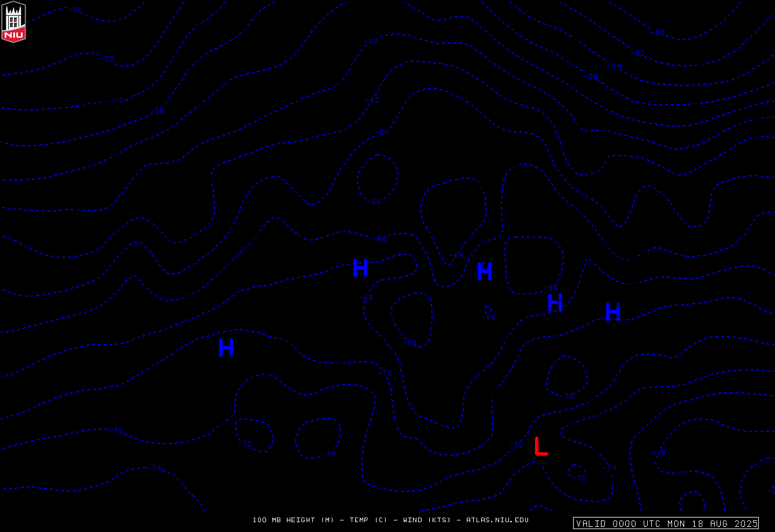775x532 pixels.
Task: Select the easternmost blue H marker
Action: pyautogui.click(x=613, y=312)
